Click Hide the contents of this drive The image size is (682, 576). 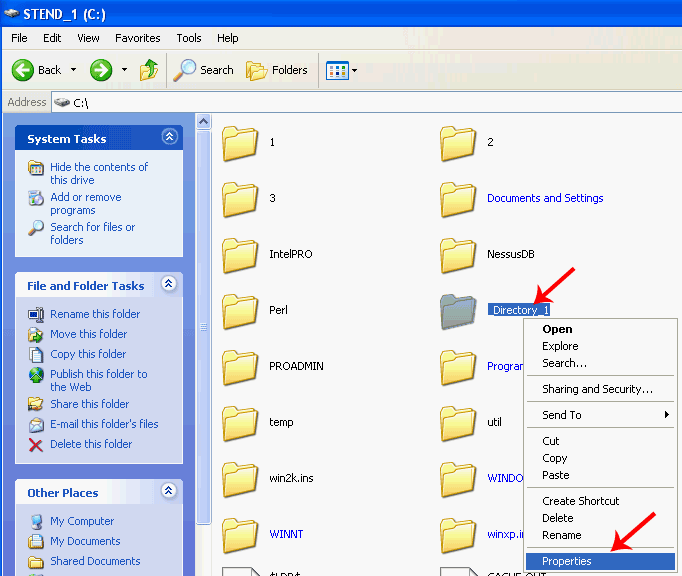pos(99,173)
